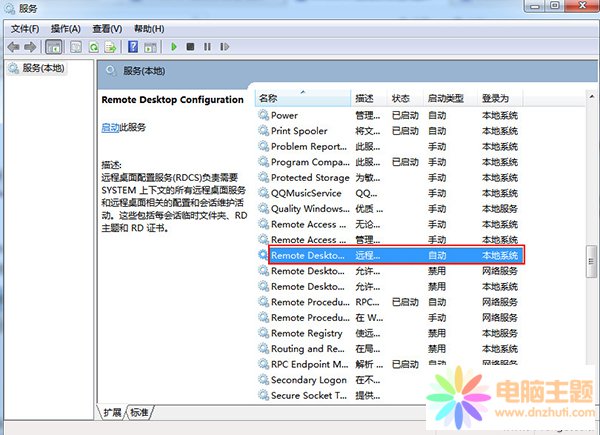Click the Export List toolbar icon
600x435 pixels.
coord(111,47)
